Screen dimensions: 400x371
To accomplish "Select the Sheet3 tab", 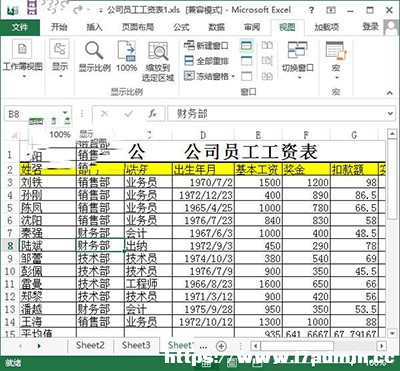I will tap(136, 345).
